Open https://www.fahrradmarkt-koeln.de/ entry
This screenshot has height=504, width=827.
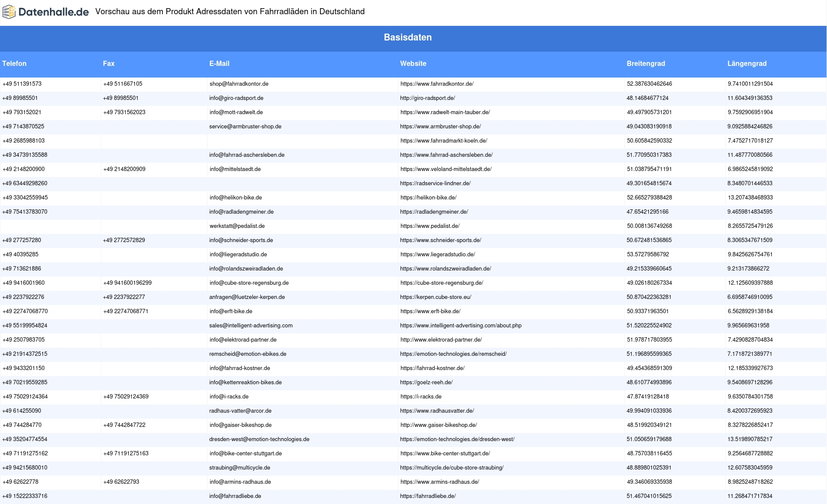(444, 141)
